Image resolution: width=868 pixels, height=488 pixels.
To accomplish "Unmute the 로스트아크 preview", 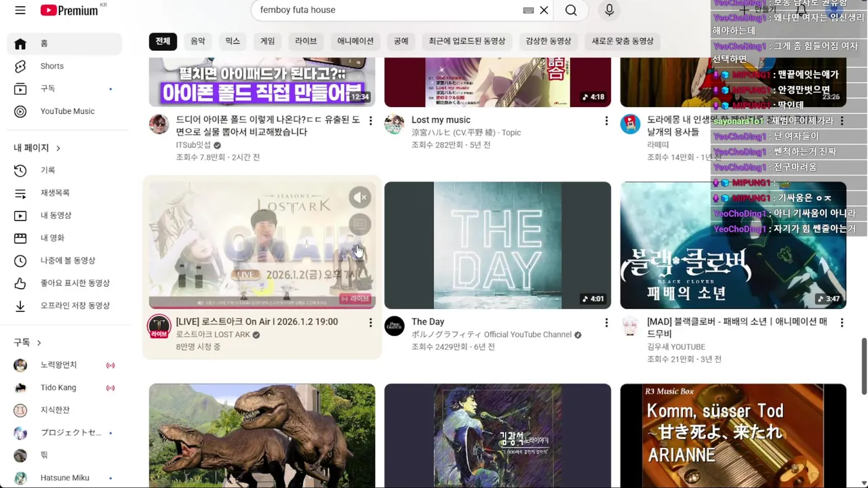I will (x=360, y=197).
